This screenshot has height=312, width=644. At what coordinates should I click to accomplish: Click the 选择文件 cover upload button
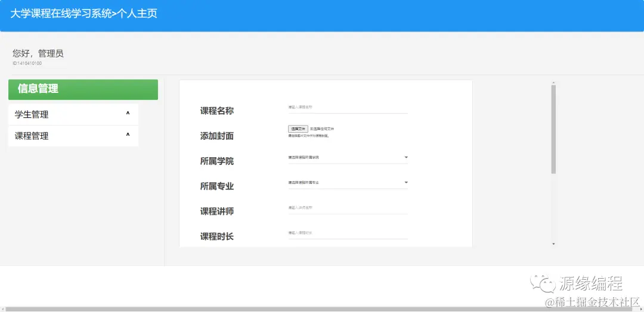pos(298,129)
